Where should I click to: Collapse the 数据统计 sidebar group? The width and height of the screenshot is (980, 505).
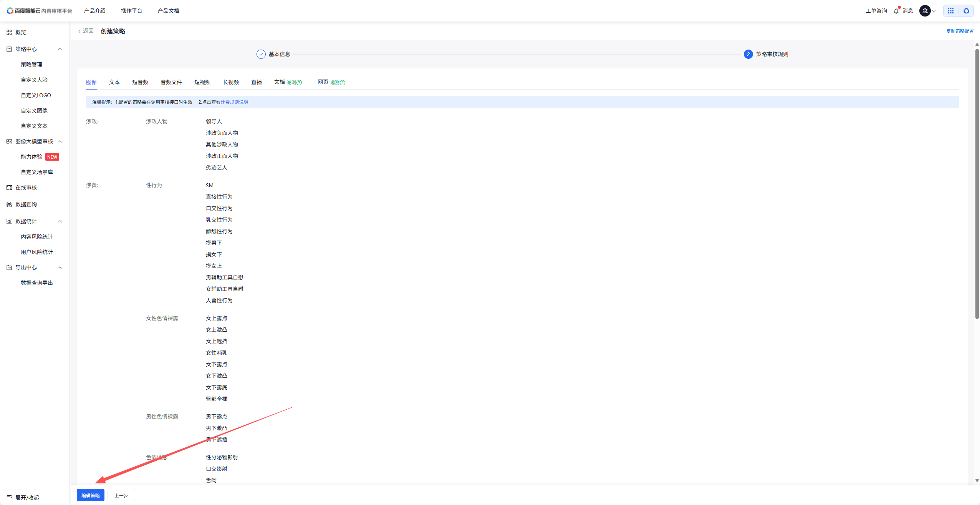coord(60,221)
